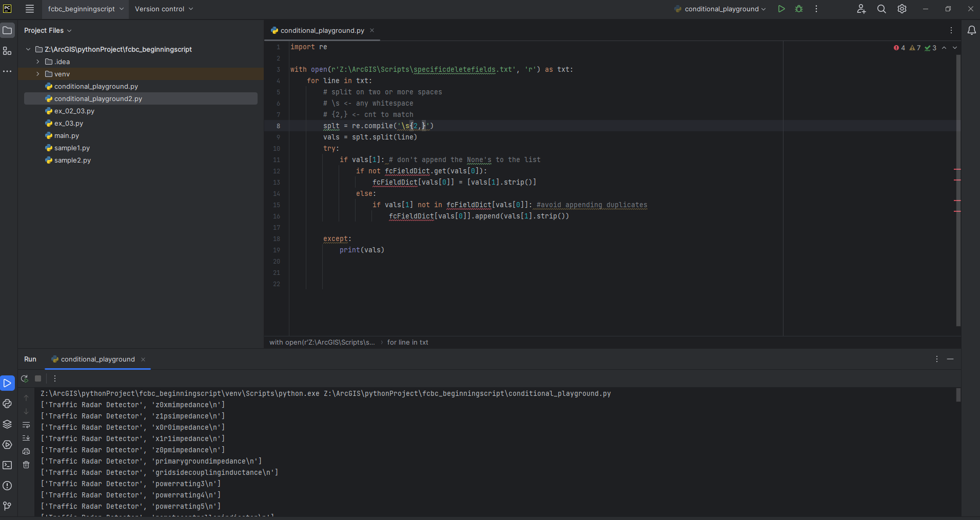Open IDE notifications bell
Image resolution: width=980 pixels, height=520 pixels.
[x=971, y=30]
